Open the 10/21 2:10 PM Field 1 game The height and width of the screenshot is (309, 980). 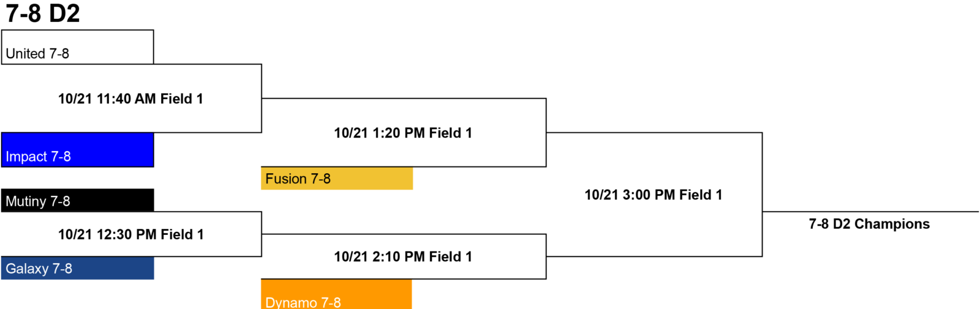click(x=403, y=256)
